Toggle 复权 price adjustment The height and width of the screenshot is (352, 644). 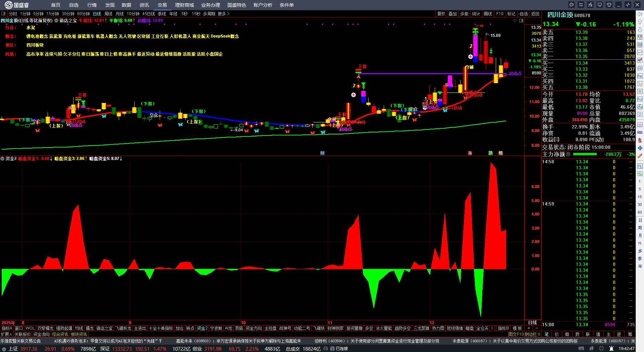click(x=441, y=14)
